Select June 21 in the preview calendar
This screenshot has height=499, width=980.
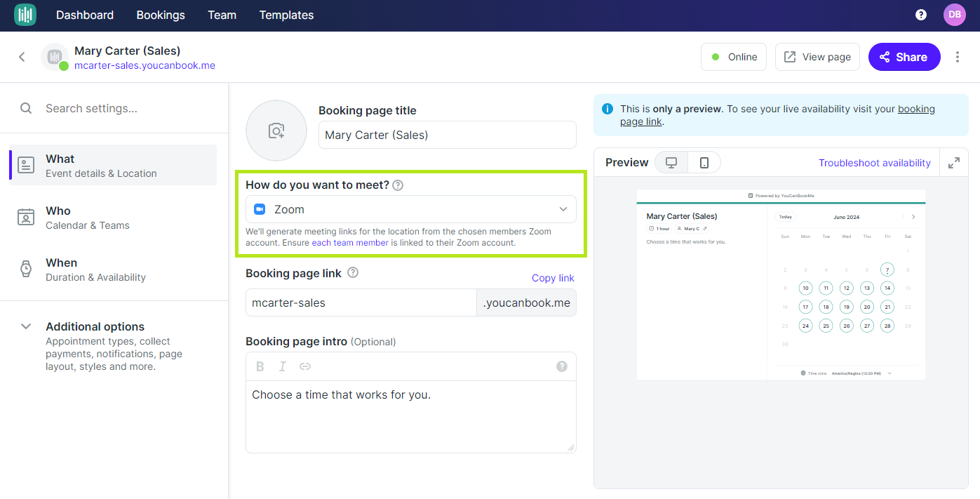[887, 307]
